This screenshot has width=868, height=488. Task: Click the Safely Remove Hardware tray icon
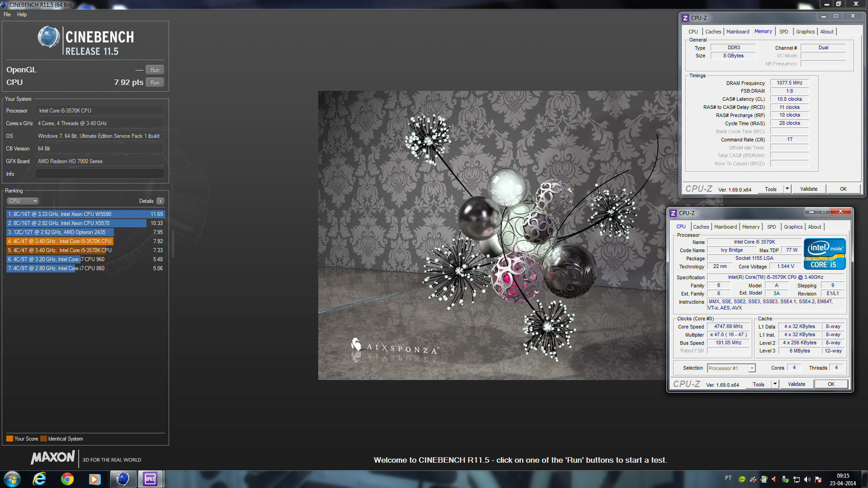pos(786,479)
